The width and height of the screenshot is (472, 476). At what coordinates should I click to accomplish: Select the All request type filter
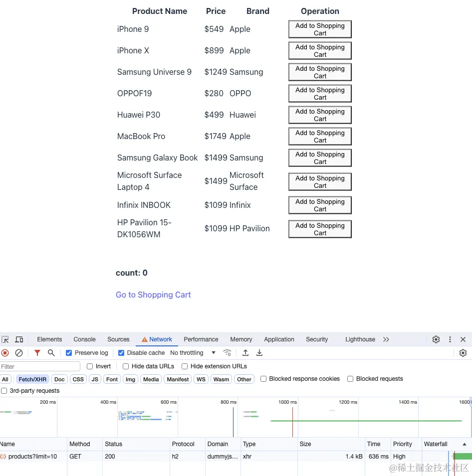tap(5, 379)
